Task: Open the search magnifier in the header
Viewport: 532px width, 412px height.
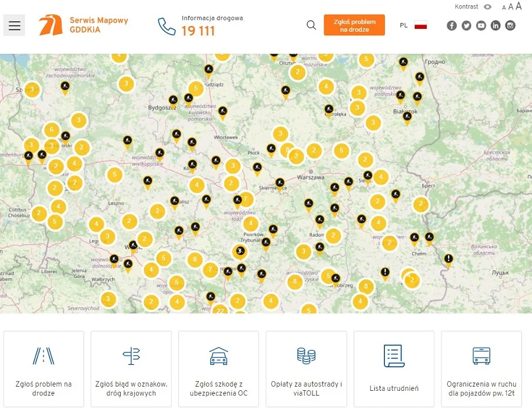Action: [x=311, y=26]
